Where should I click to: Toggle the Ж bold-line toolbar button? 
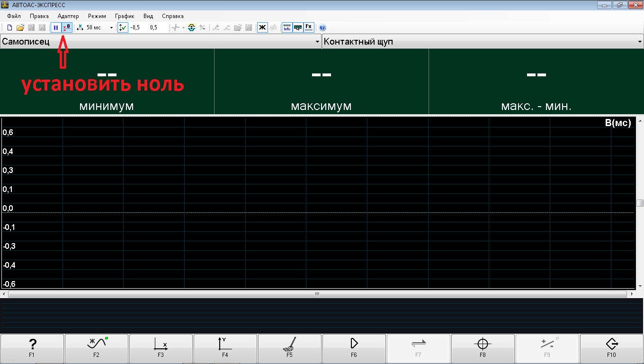pos(262,27)
